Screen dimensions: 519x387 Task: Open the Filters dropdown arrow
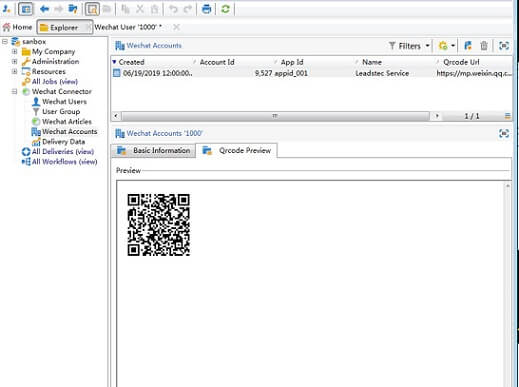tap(427, 46)
